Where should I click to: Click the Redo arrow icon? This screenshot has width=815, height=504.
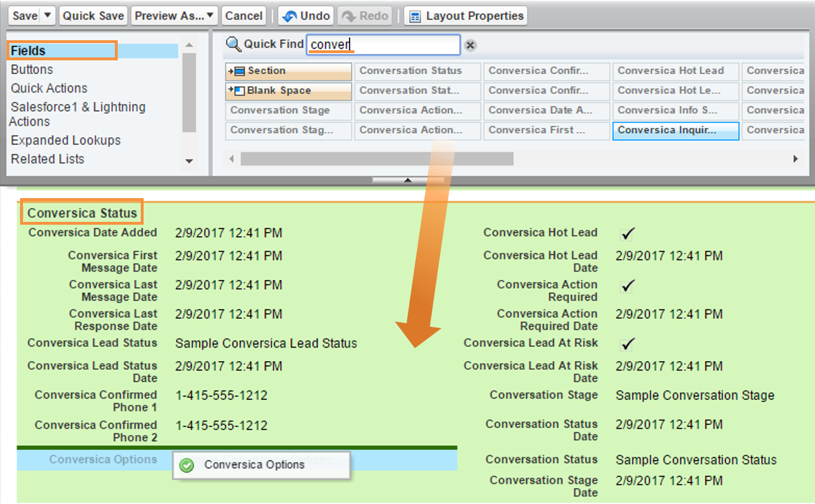click(349, 16)
